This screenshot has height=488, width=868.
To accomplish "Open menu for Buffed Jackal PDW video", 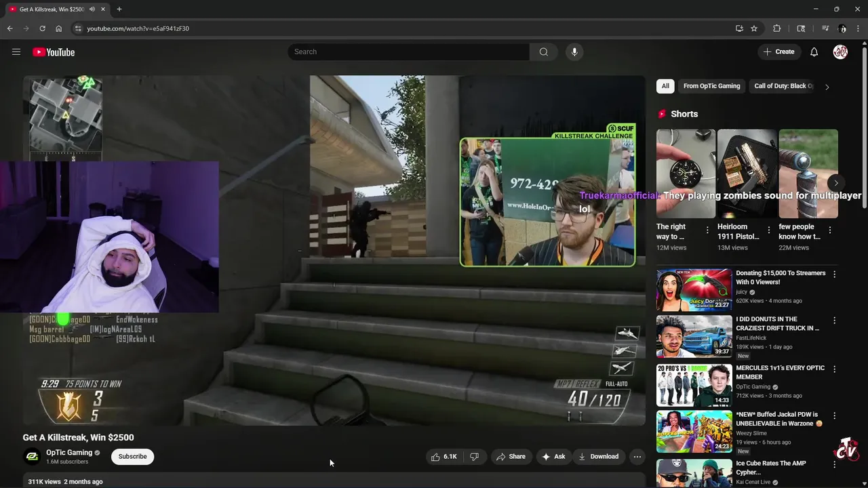I will [834, 415].
